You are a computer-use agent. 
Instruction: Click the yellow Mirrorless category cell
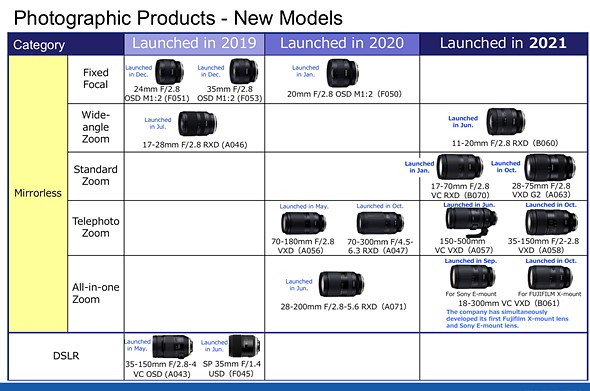38,194
